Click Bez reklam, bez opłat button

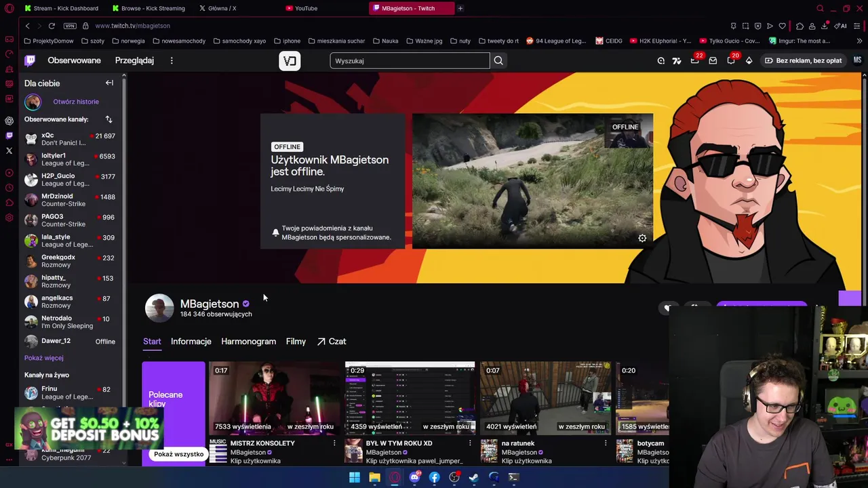(x=803, y=61)
